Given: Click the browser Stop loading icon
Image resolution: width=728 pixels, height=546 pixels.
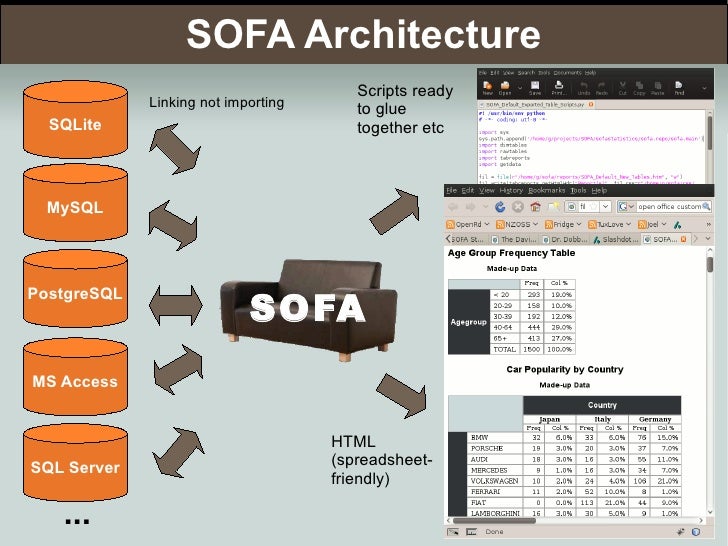Looking at the screenshot, I should coord(518,207).
